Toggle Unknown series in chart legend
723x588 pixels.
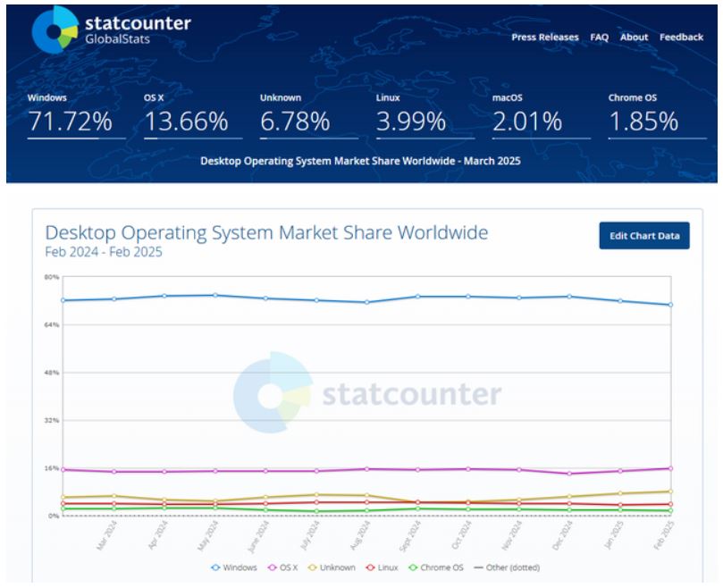[332, 567]
